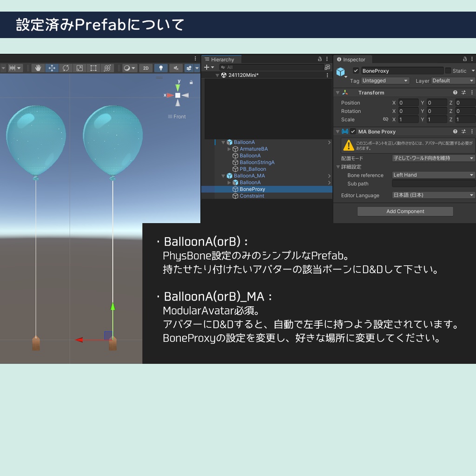This screenshot has width=476, height=476.
Task: Select the Rect Transform tool
Action: pyautogui.click(x=93, y=68)
